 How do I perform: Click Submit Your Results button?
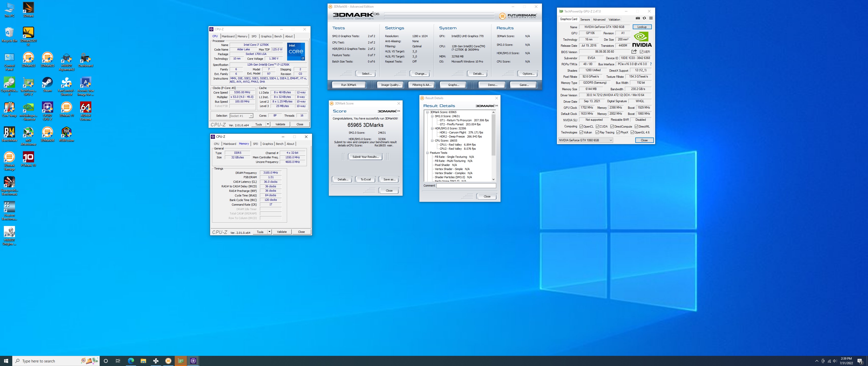click(365, 157)
